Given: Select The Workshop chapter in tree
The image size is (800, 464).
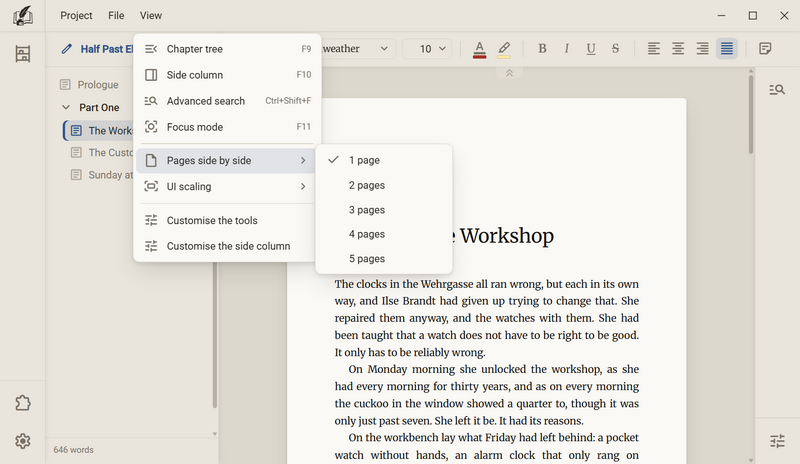Looking at the screenshot, I should [99, 131].
